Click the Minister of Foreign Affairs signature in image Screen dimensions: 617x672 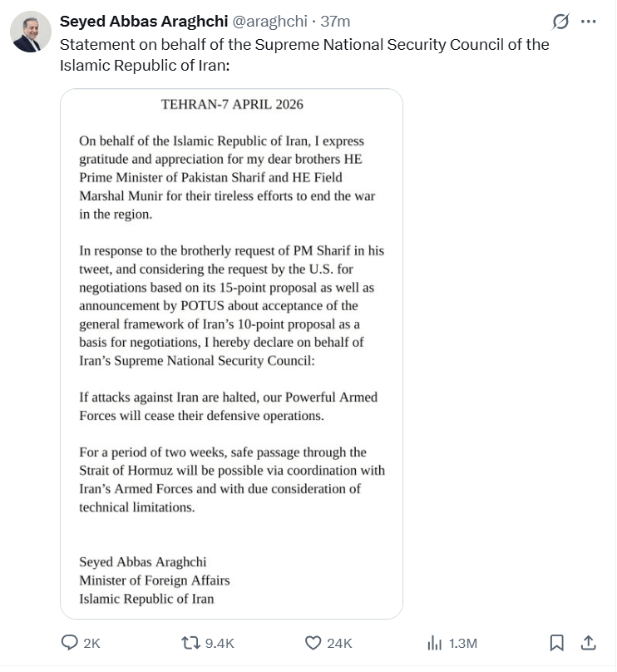(154, 581)
